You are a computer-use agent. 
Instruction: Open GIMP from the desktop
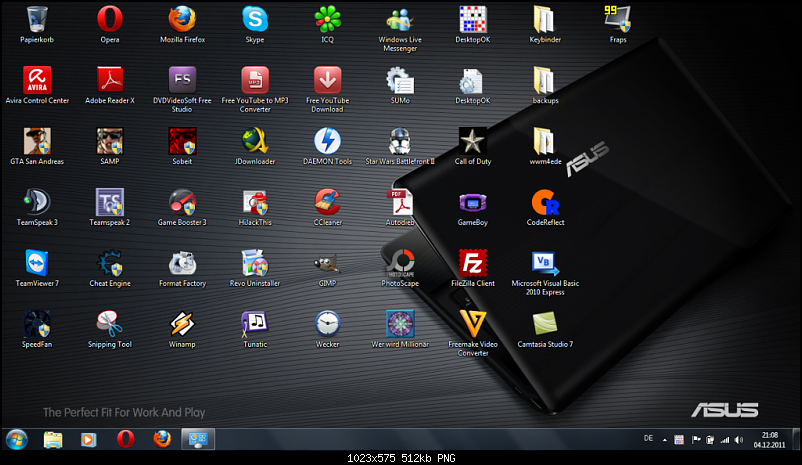pos(327,264)
